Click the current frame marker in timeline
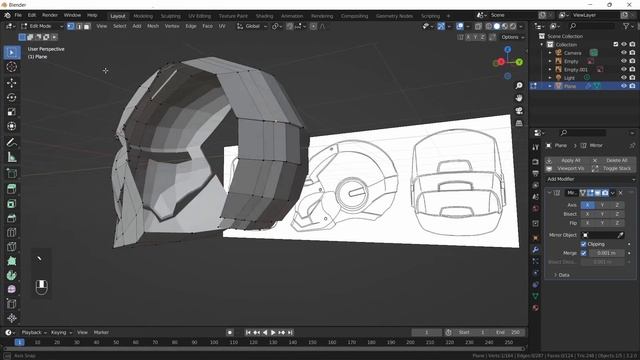The height and width of the screenshot is (360, 640). click(19, 342)
